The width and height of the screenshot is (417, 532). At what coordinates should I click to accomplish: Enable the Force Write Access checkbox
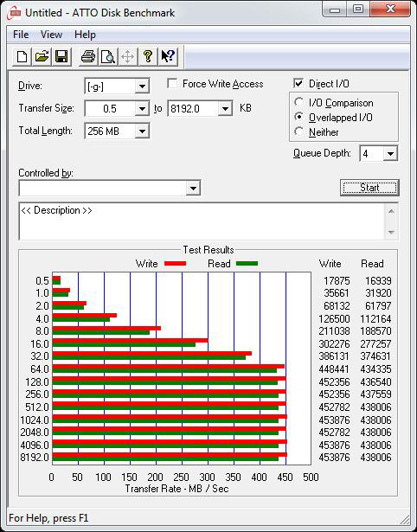tap(172, 84)
